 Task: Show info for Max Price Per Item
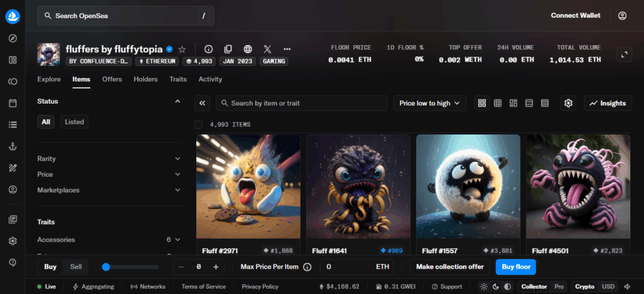click(x=307, y=267)
